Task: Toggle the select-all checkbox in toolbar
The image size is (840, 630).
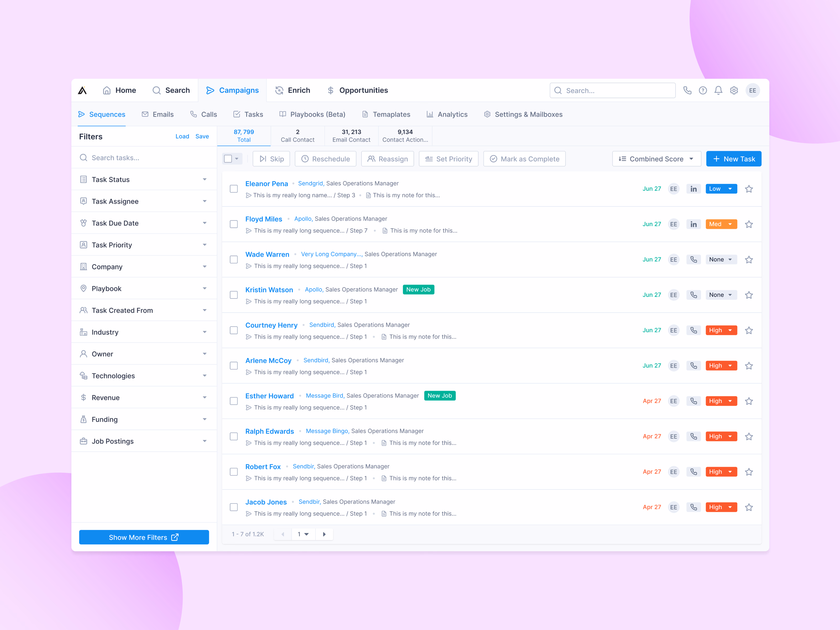Action: point(228,159)
